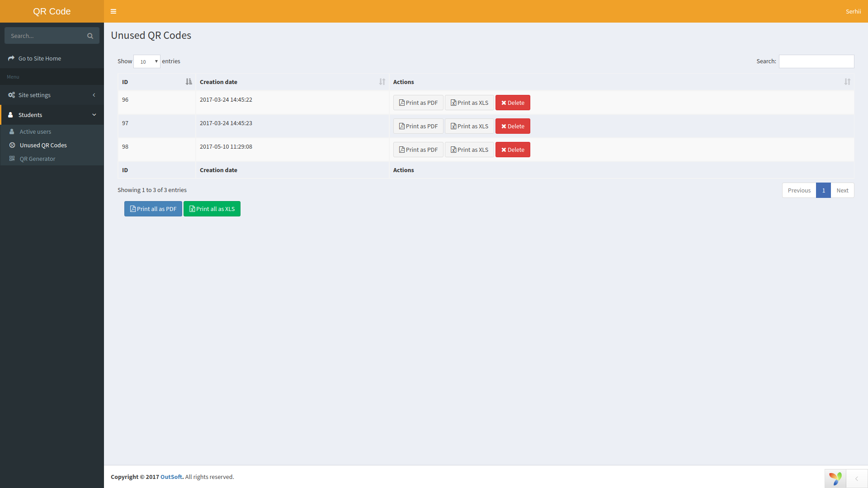This screenshot has width=868, height=488.
Task: Focus the table Search field
Action: pyautogui.click(x=816, y=61)
